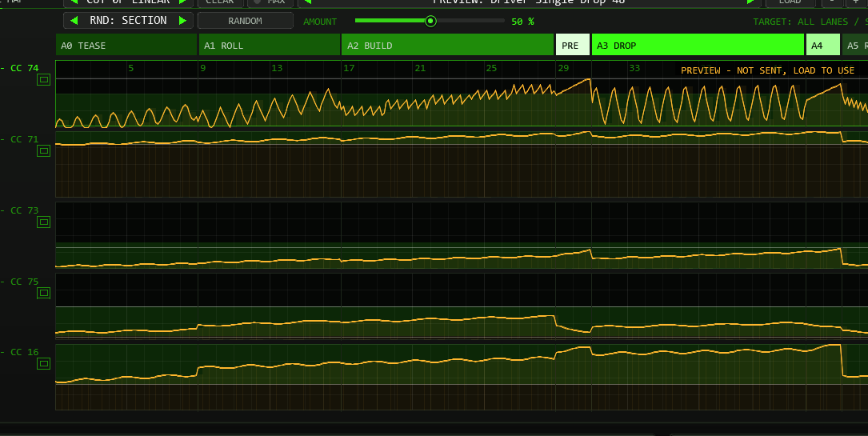Toggle the box icon under CC 71
Image resolution: width=868 pixels, height=436 pixels.
pos(44,150)
